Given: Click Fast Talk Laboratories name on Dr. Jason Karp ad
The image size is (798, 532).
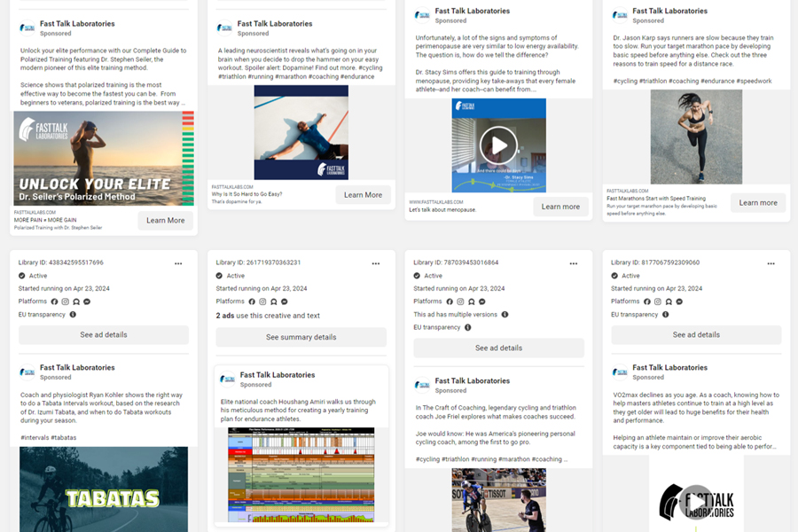Looking at the screenshot, I should pos(669,11).
